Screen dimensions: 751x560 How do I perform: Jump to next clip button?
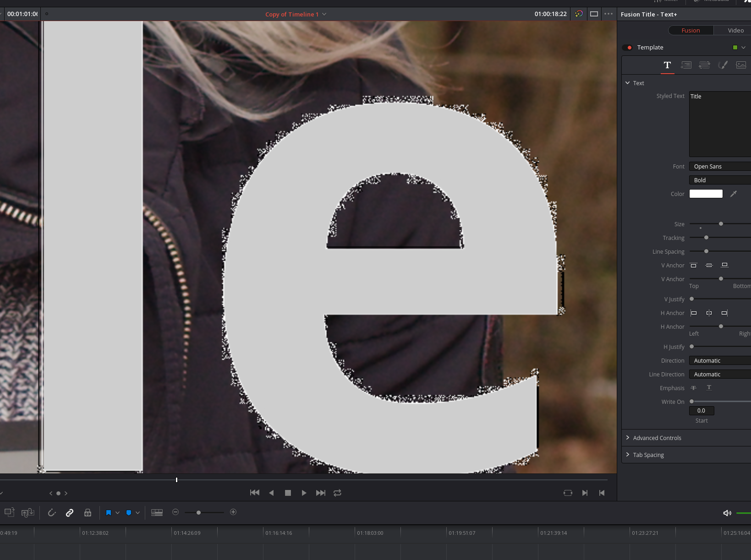pos(585,493)
